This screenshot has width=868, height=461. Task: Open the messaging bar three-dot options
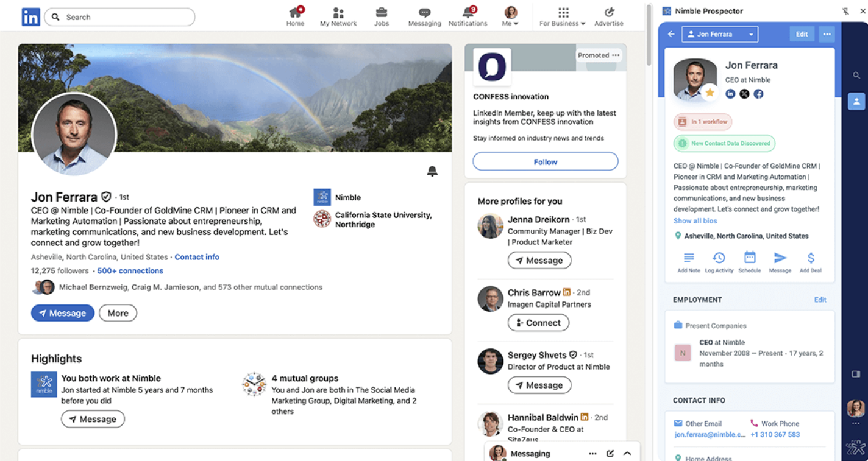593,454
